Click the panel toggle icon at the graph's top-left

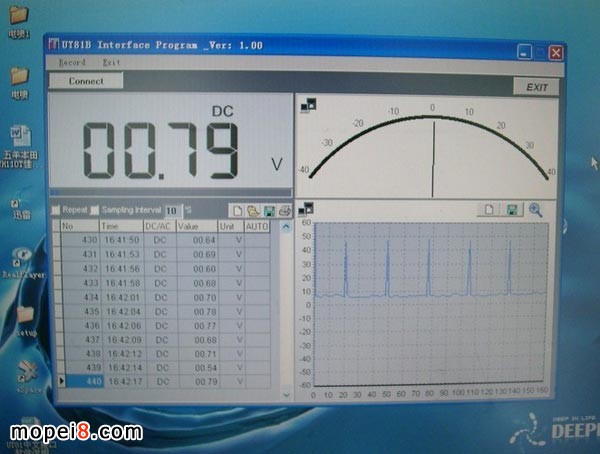point(306,209)
